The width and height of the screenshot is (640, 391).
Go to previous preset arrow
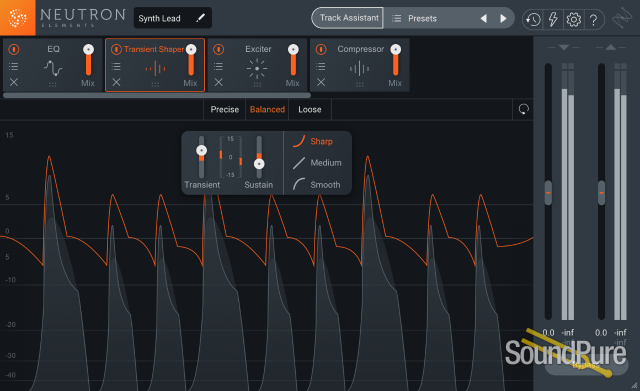click(x=484, y=18)
